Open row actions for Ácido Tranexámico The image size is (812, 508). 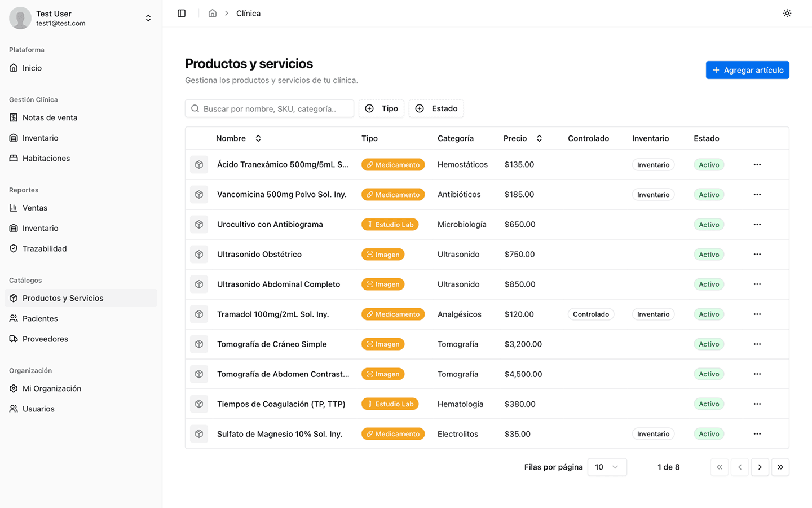point(757,164)
